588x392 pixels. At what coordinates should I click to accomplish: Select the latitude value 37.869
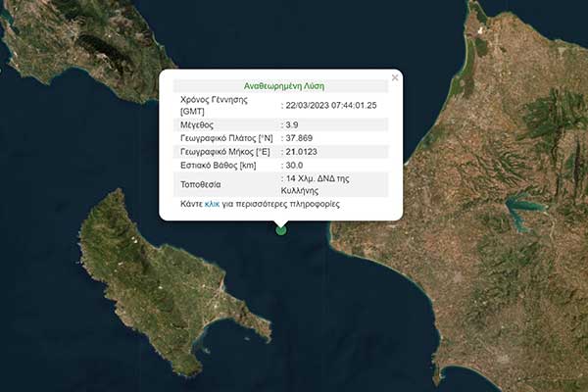click(x=298, y=139)
